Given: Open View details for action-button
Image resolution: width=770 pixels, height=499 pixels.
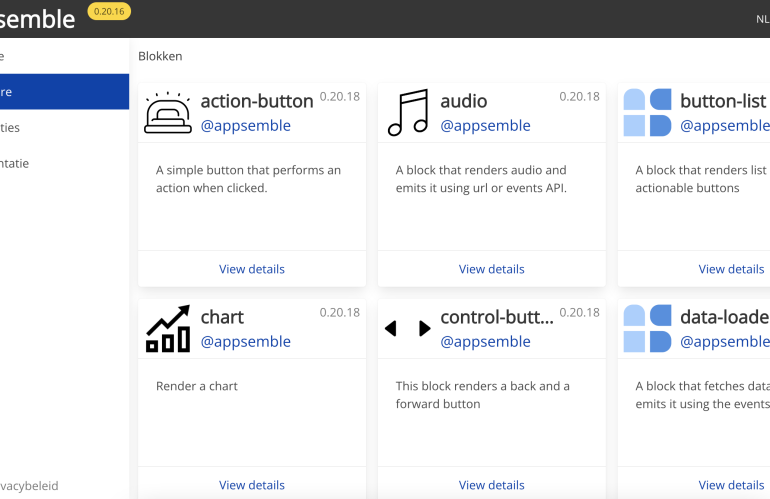Looking at the screenshot, I should pyautogui.click(x=252, y=269).
